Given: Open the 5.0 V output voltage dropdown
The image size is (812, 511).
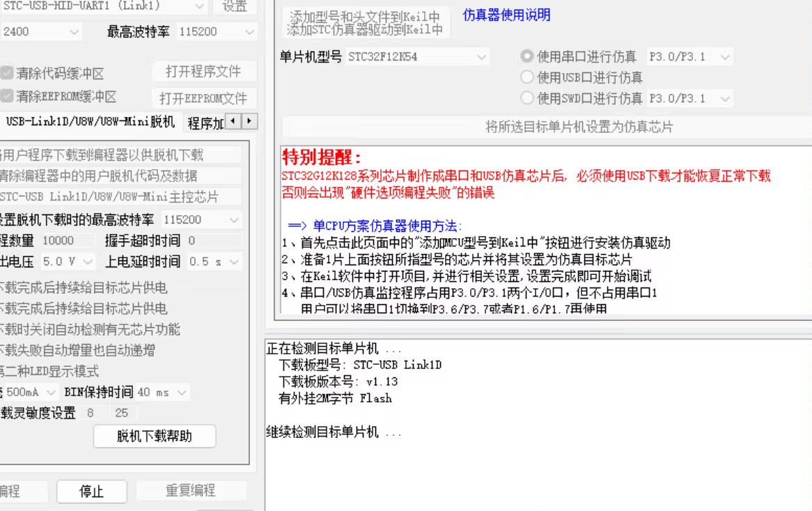Looking at the screenshot, I should point(68,262).
